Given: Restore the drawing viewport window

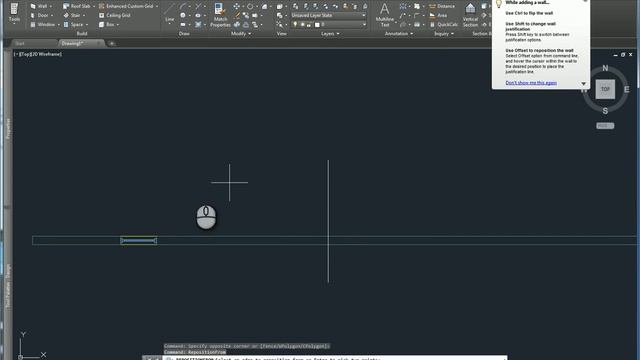Looking at the screenshot, I should (623, 54).
